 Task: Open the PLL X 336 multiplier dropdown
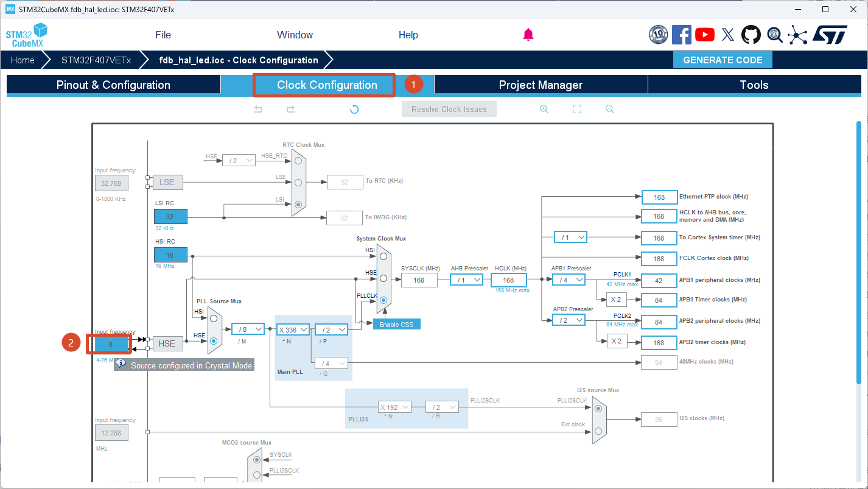point(293,329)
